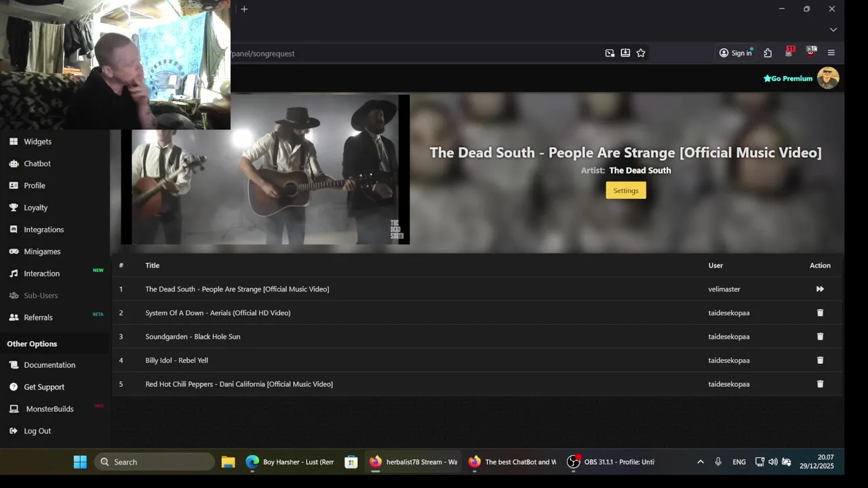
Task: Open the Firefox hamburger menu
Action: pos(831,53)
